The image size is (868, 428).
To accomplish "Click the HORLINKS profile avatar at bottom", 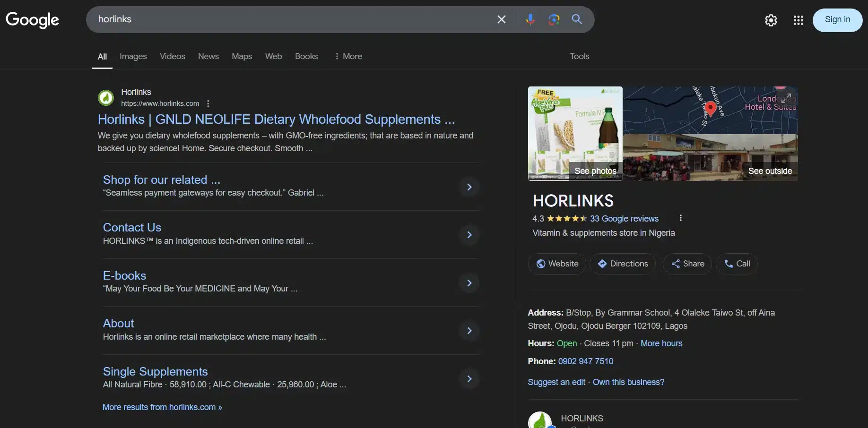I will tap(540, 420).
